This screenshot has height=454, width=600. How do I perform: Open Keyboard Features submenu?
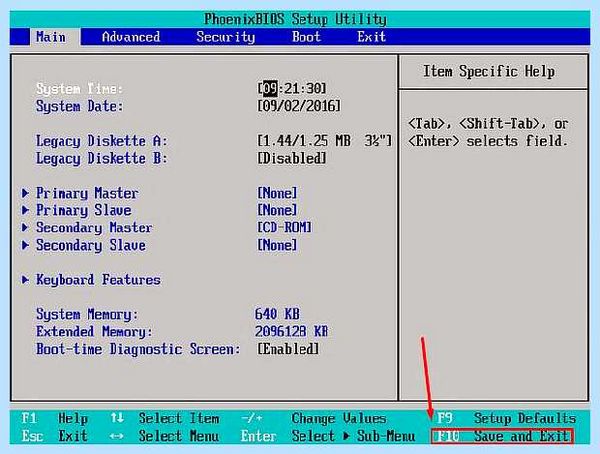pyautogui.click(x=98, y=280)
